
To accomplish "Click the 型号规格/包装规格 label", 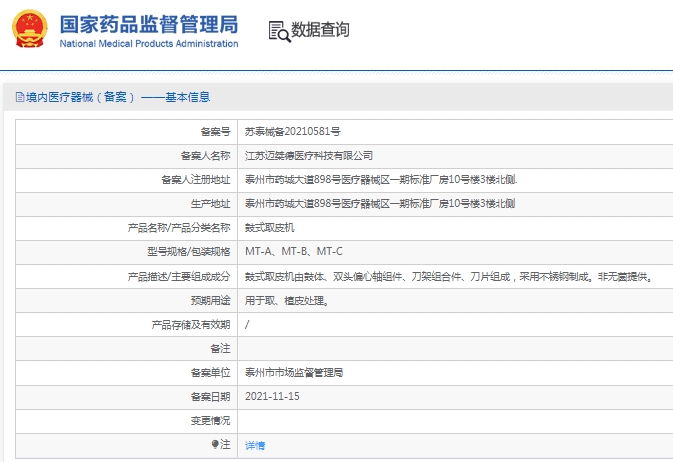I will 189,252.
